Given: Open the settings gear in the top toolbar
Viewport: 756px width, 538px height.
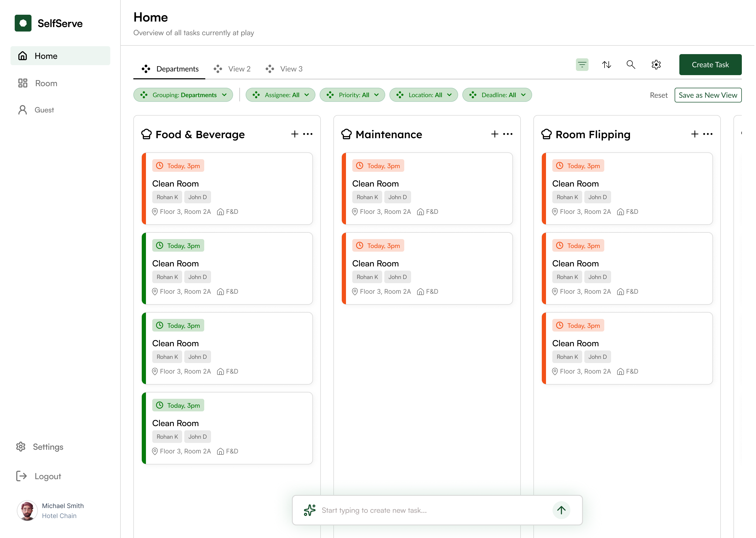Looking at the screenshot, I should click(656, 65).
